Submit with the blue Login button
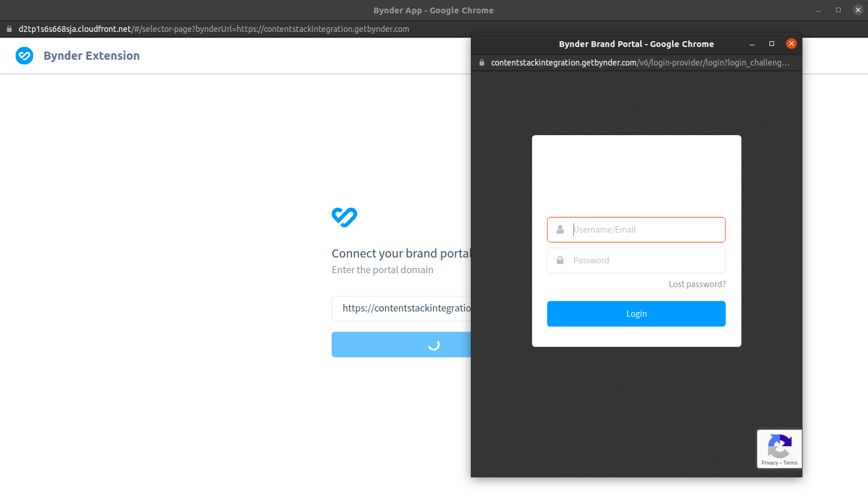The height and width of the screenshot is (500, 868). pyautogui.click(x=636, y=314)
